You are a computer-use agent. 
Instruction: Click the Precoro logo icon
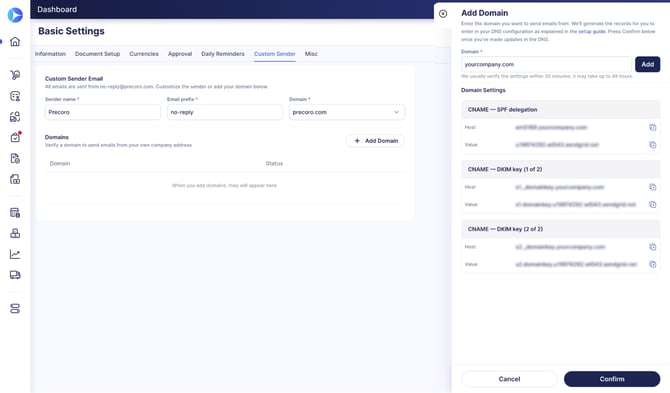[15, 15]
